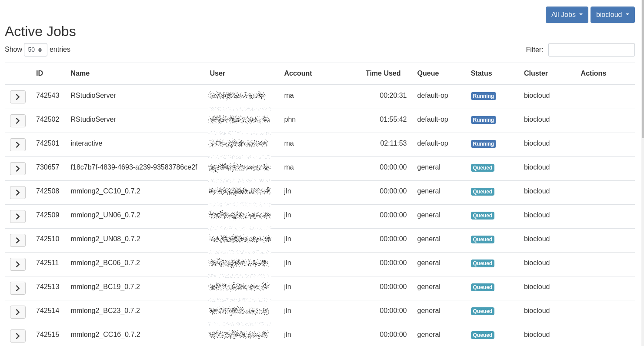The image size is (644, 346).
Task: Open the All Jobs dropdown
Action: click(x=567, y=15)
